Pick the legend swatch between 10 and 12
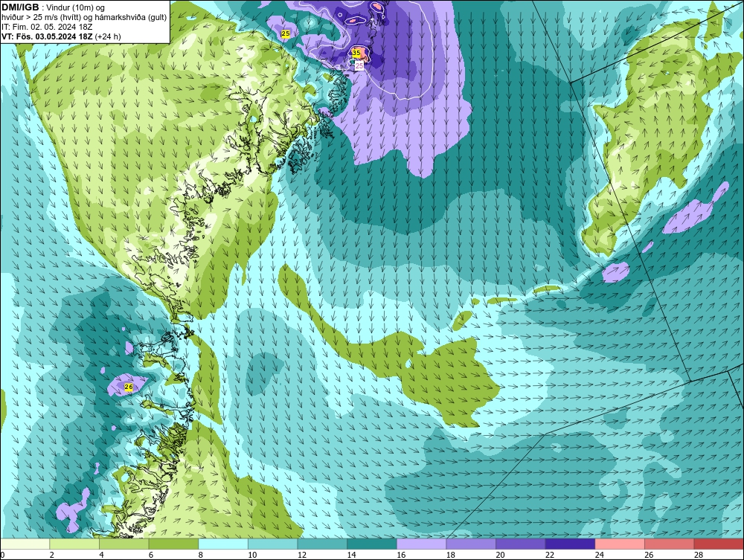This screenshot has height=560, width=744. [273, 544]
